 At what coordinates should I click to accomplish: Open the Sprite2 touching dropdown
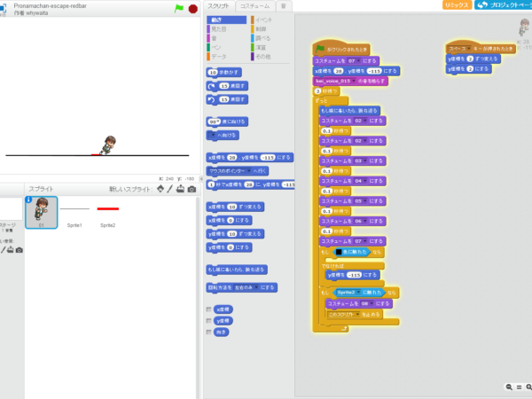click(x=358, y=293)
